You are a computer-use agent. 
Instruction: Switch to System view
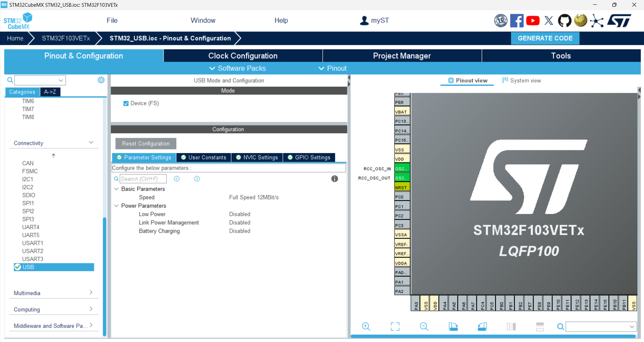pos(521,80)
